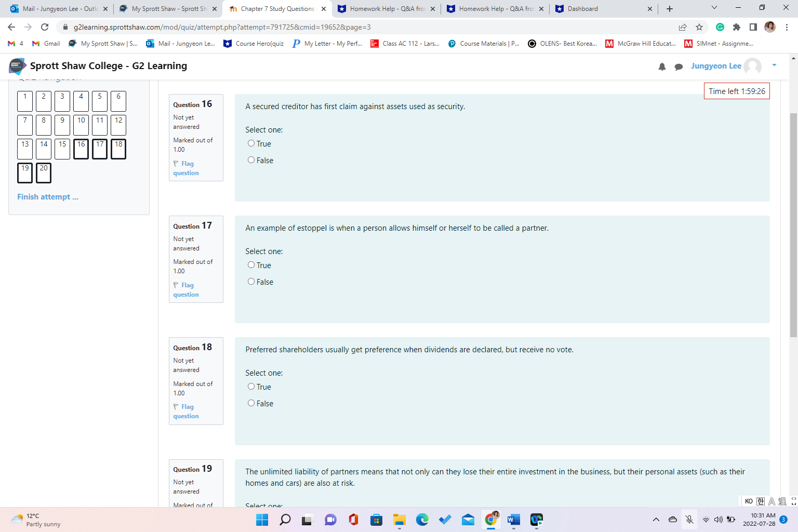The height and width of the screenshot is (532, 798).
Task: Open the Grammarly extension icon
Action: tap(720, 26)
